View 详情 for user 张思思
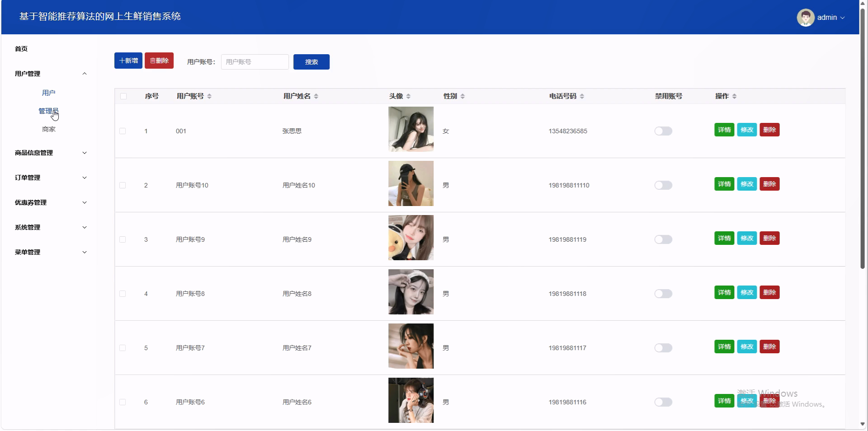Image resolution: width=868 pixels, height=431 pixels. click(724, 130)
